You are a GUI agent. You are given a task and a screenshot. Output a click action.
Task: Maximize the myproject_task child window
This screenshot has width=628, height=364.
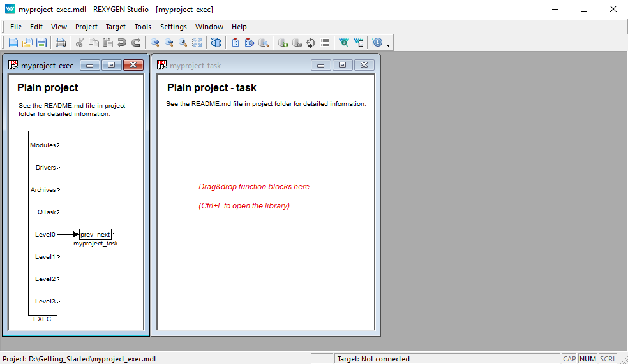[x=343, y=65]
